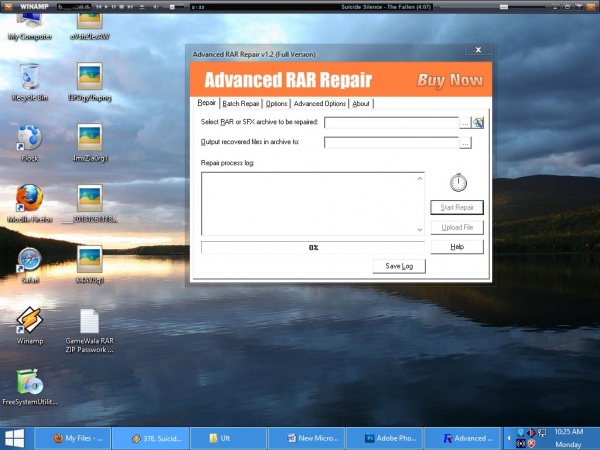Switch to Advanced RAR Repair taskbar item

pyautogui.click(x=463, y=439)
